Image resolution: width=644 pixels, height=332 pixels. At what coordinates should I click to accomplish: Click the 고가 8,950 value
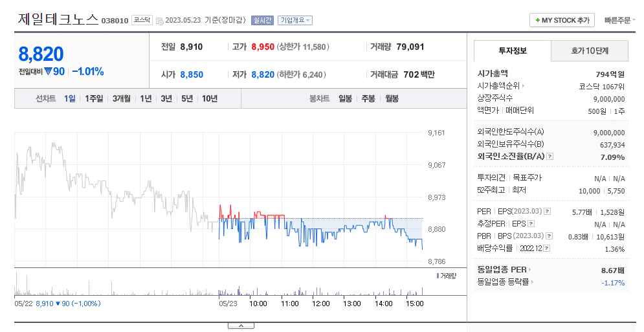coord(263,47)
